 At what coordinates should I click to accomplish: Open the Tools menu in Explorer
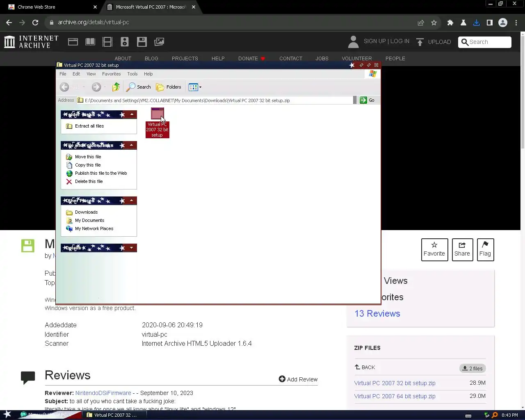[132, 74]
